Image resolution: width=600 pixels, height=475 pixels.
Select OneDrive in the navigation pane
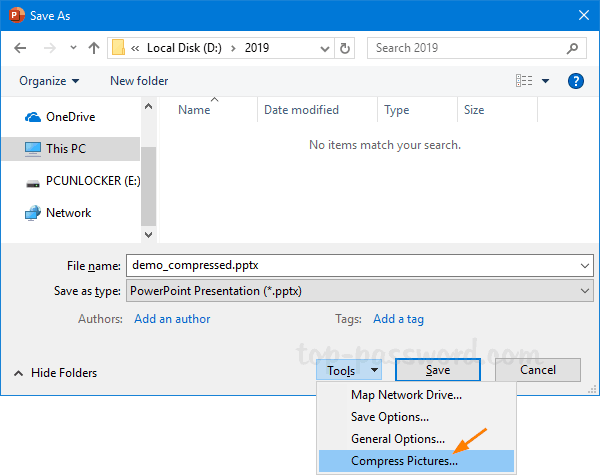[70, 117]
